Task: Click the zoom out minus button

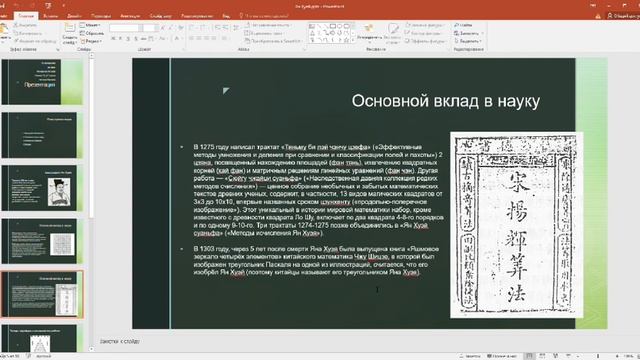Action: 579,356
